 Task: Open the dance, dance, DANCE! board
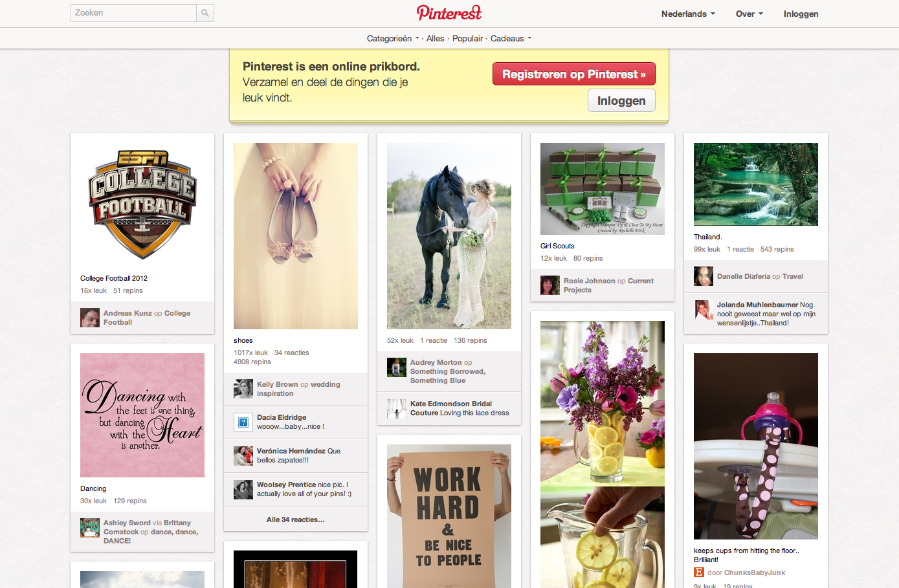tap(151, 536)
